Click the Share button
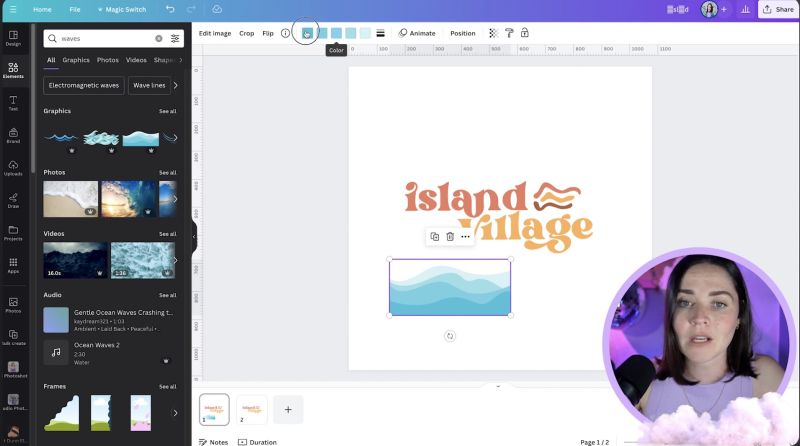 778,9
